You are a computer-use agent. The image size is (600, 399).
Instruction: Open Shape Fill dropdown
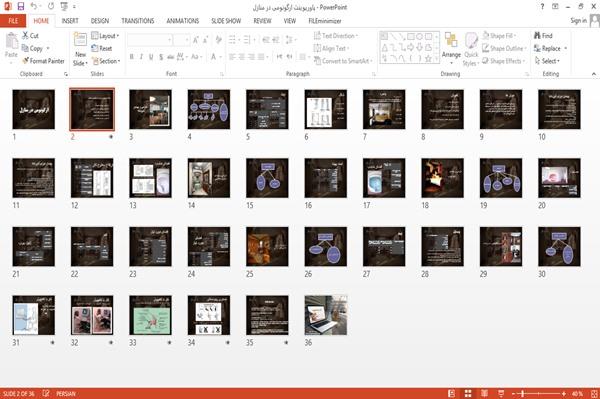499,36
